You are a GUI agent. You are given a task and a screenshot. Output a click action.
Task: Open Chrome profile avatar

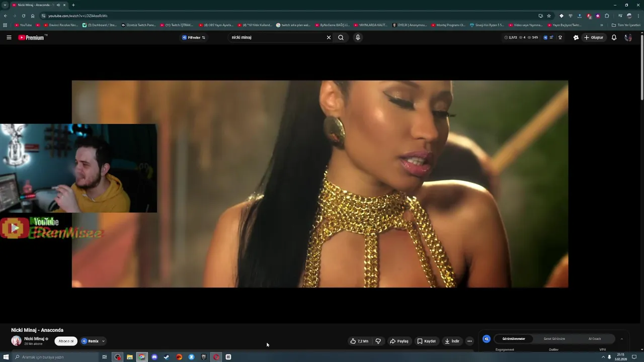click(x=629, y=16)
